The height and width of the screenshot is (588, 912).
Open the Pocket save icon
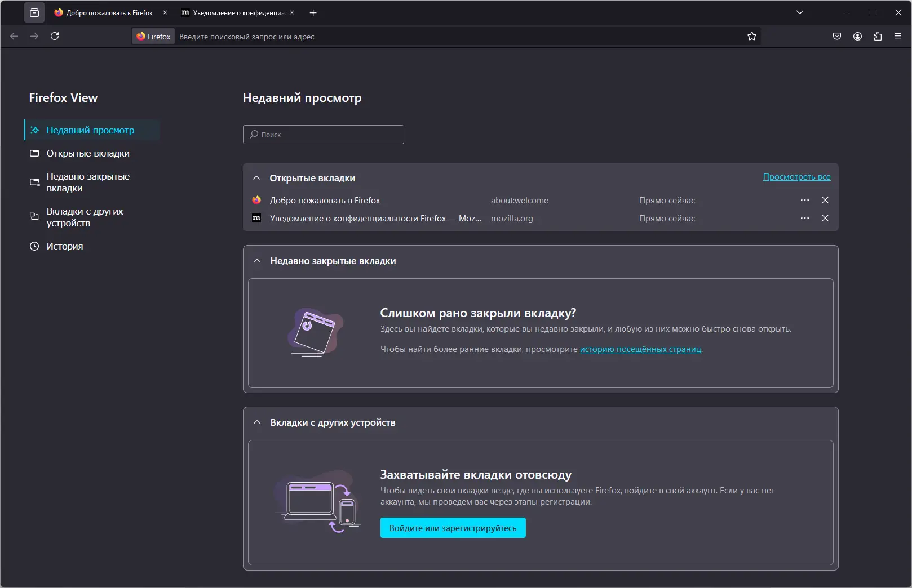coord(837,36)
